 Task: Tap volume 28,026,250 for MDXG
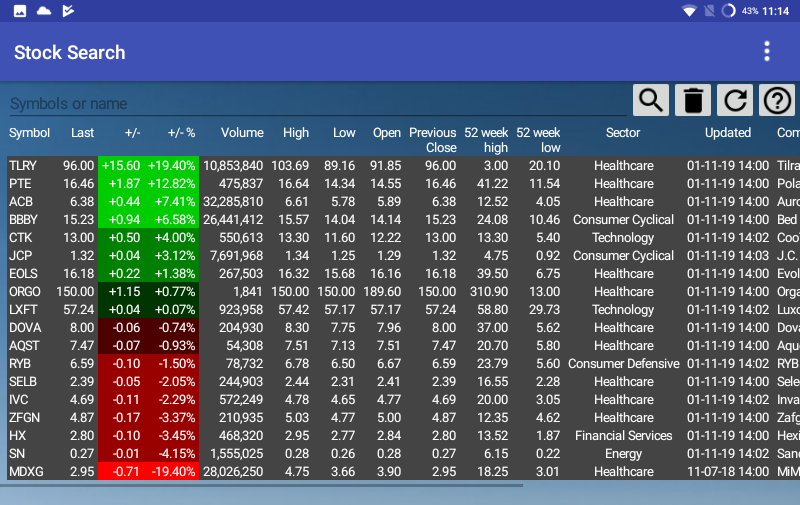tap(233, 471)
